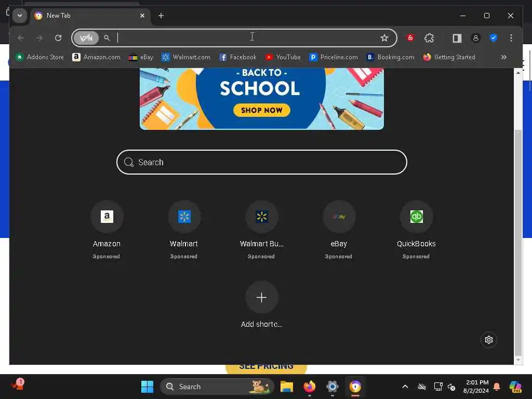
Task: Open the red privacy guard extension icon
Action: point(410,37)
